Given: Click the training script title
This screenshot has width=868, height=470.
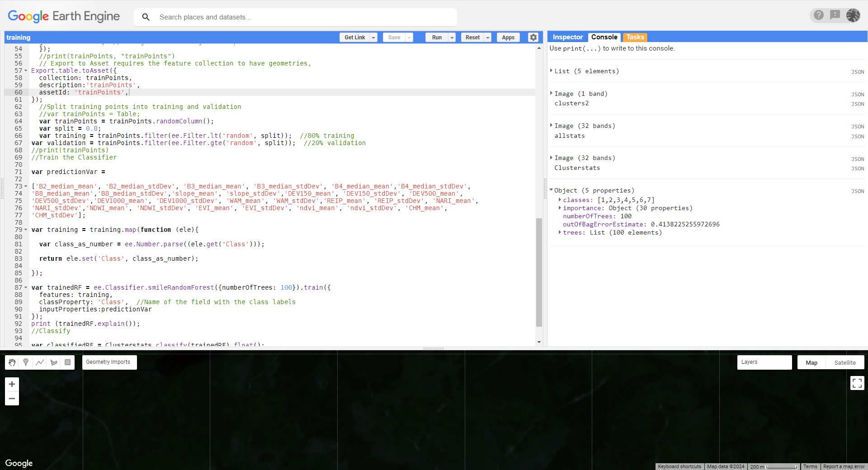Looking at the screenshot, I should tap(19, 38).
